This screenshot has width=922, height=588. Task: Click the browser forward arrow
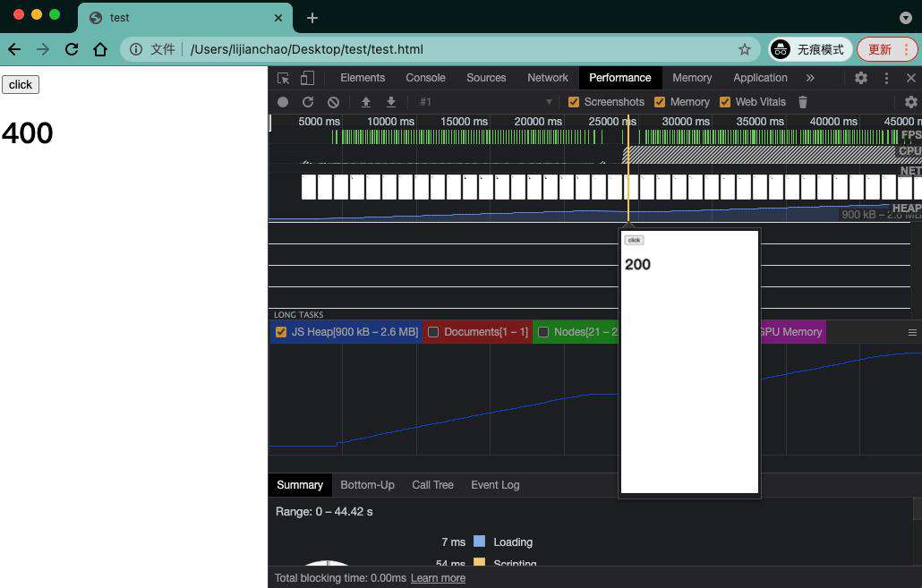click(x=43, y=49)
